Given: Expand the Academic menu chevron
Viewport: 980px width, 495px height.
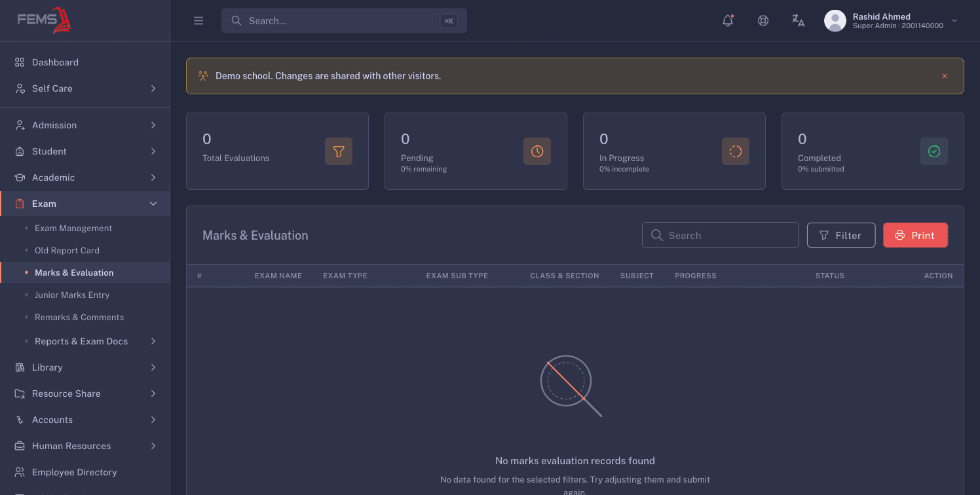Looking at the screenshot, I should coord(153,177).
